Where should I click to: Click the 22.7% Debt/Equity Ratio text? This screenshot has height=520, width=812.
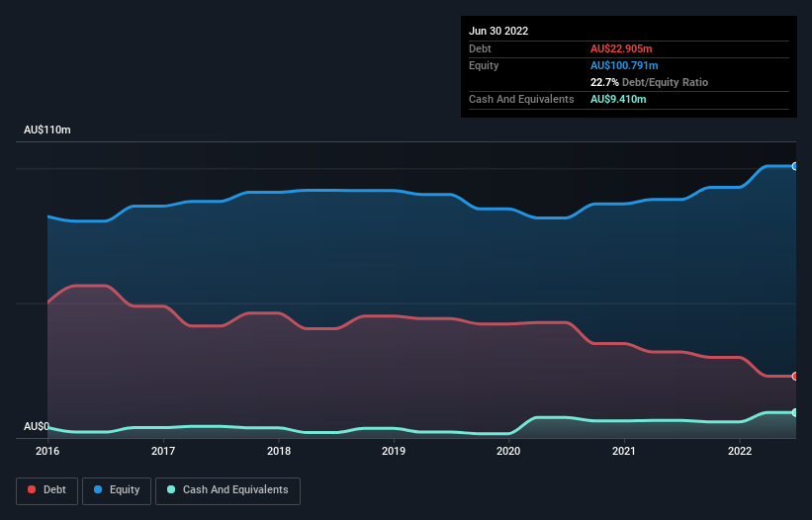pyautogui.click(x=650, y=82)
